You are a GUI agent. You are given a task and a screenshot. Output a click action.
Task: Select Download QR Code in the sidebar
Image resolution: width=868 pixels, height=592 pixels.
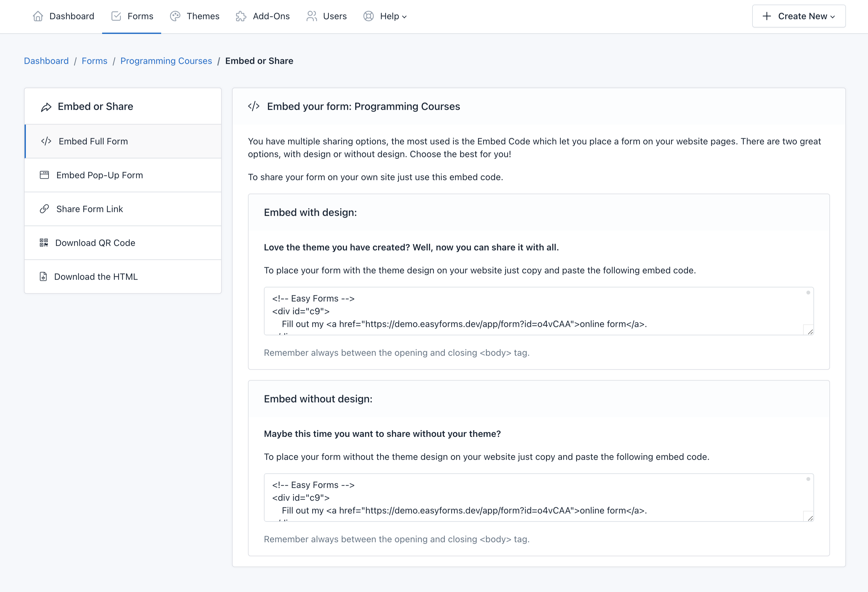[x=95, y=243]
